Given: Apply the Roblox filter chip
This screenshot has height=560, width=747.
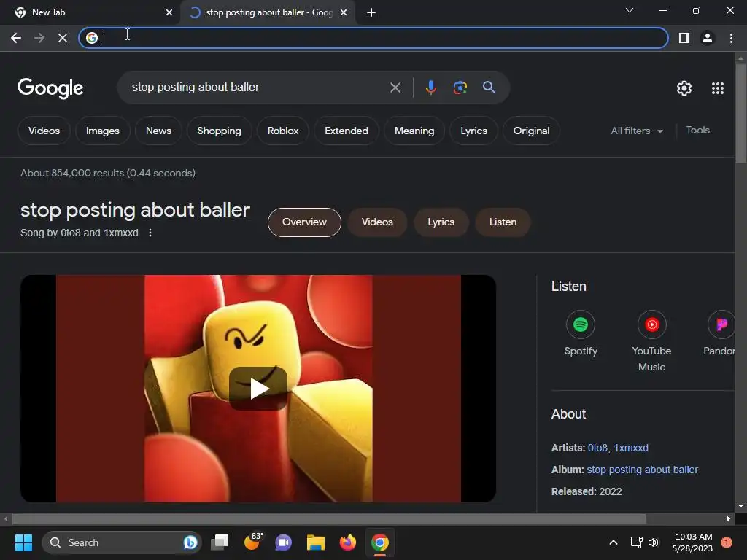Looking at the screenshot, I should point(283,131).
